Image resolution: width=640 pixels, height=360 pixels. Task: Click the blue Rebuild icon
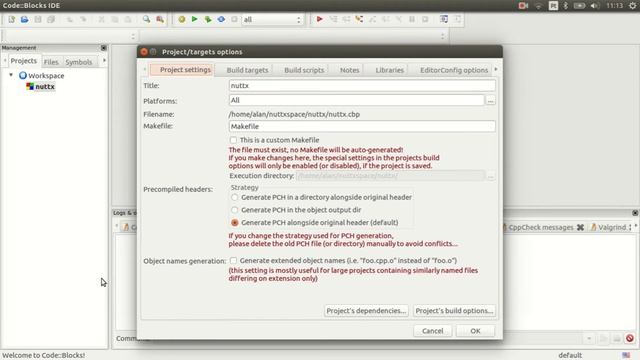221,19
